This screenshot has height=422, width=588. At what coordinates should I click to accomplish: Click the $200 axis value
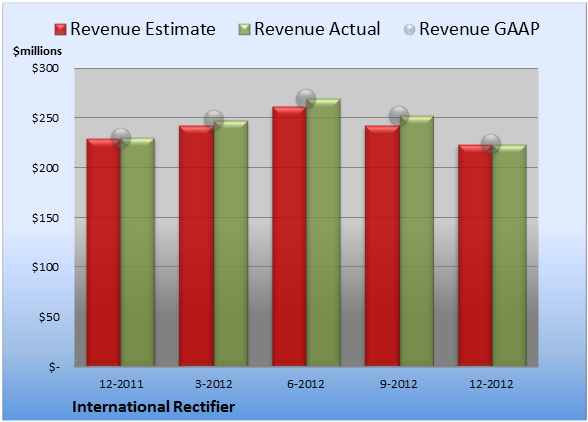coord(45,168)
